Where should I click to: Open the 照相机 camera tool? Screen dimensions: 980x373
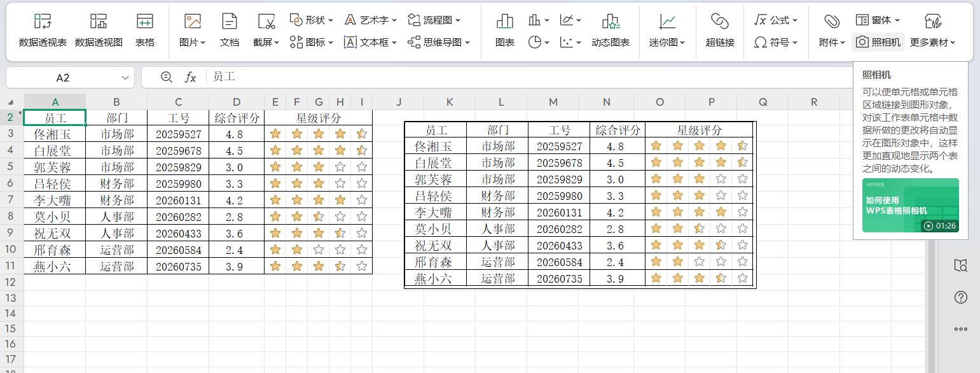[x=878, y=43]
